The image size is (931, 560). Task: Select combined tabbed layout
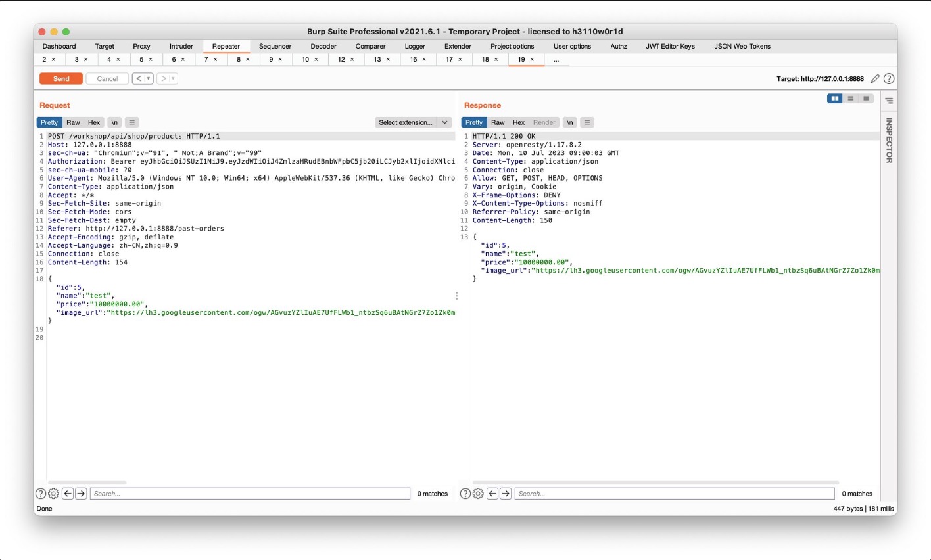point(867,99)
